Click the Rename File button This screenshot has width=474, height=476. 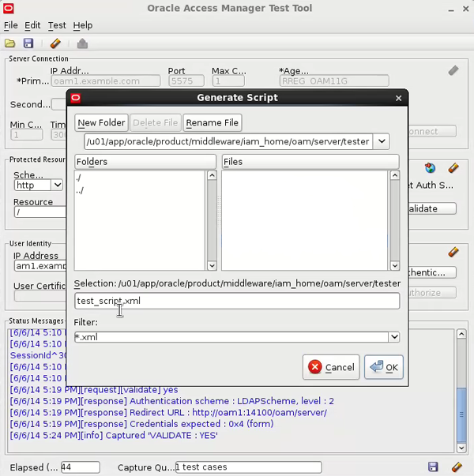(x=212, y=122)
